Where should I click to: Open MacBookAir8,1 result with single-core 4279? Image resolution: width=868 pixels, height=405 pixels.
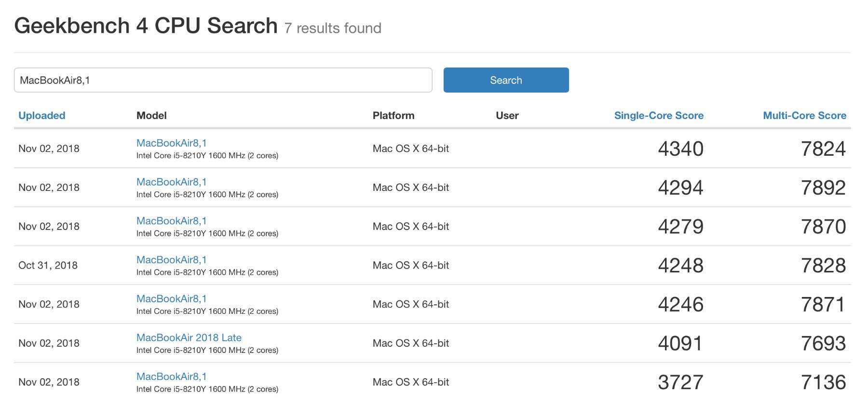click(x=171, y=221)
